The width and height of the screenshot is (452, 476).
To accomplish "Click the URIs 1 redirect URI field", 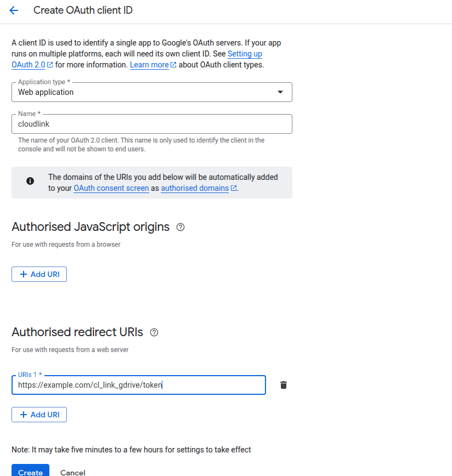I will coord(138,385).
